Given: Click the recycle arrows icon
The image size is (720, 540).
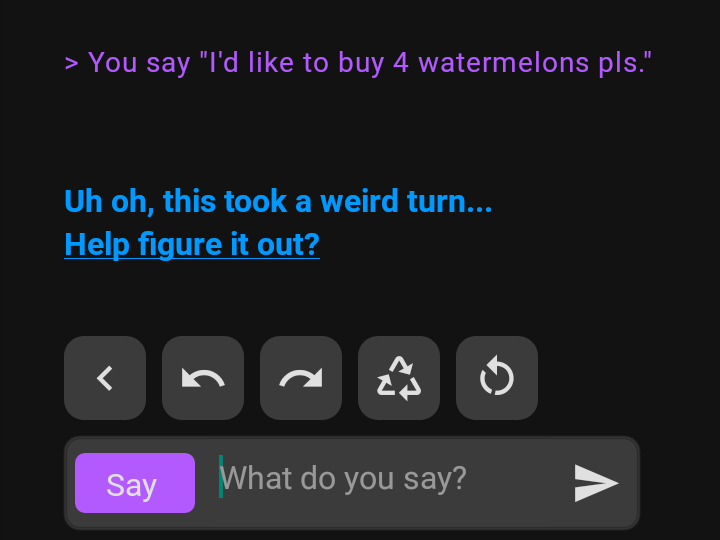Looking at the screenshot, I should pyautogui.click(x=399, y=378).
